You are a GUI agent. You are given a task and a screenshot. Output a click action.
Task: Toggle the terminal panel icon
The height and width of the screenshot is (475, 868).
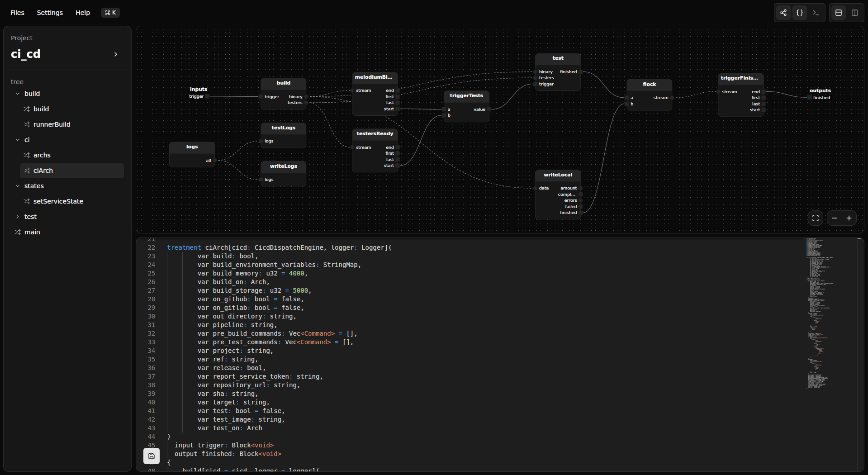[816, 13]
